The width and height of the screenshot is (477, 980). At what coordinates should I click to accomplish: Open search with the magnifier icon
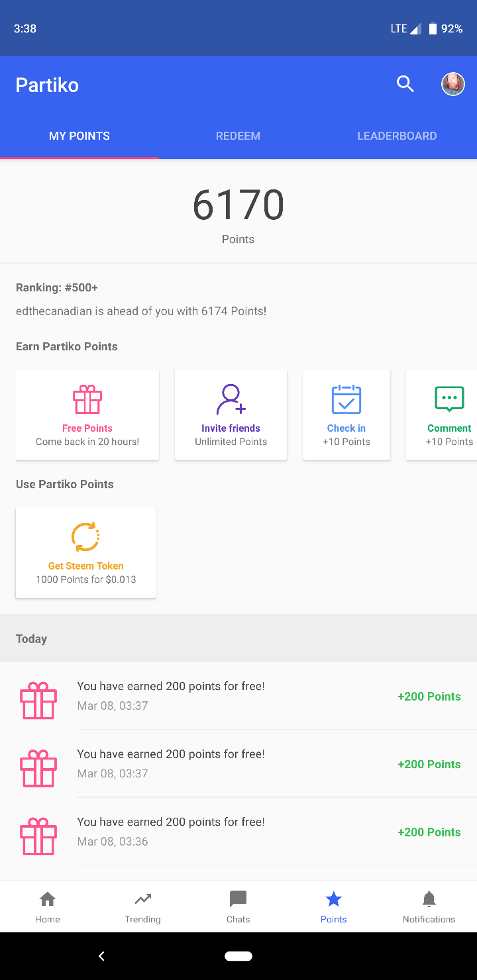tap(405, 84)
